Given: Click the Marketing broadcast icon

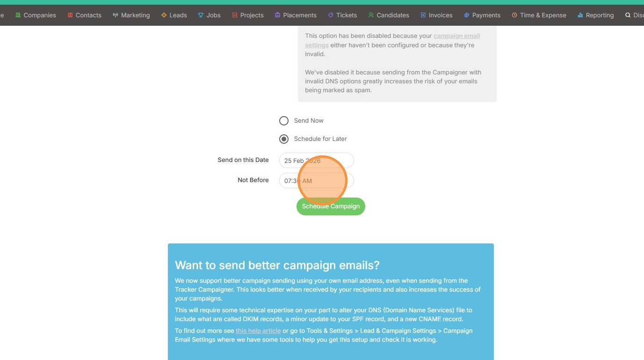Looking at the screenshot, I should (x=116, y=15).
